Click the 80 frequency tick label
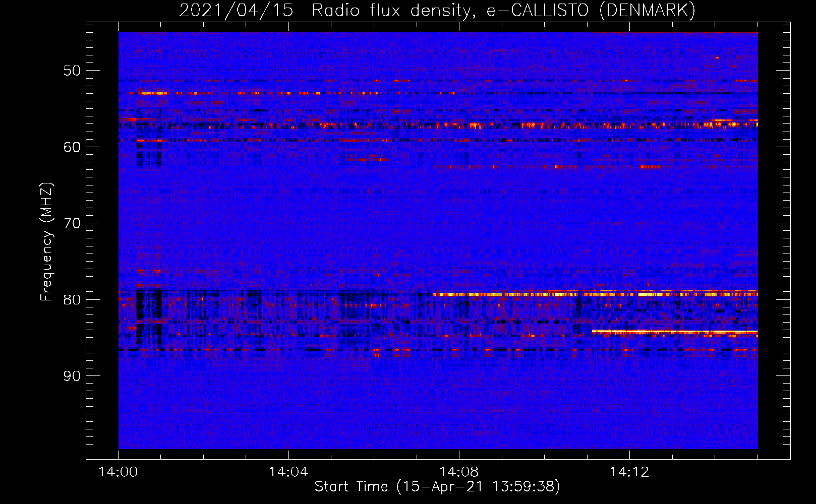 pyautogui.click(x=72, y=299)
